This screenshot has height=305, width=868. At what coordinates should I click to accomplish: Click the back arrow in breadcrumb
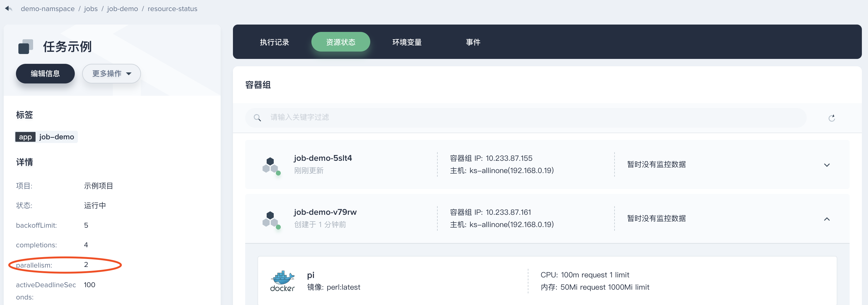pos(9,8)
